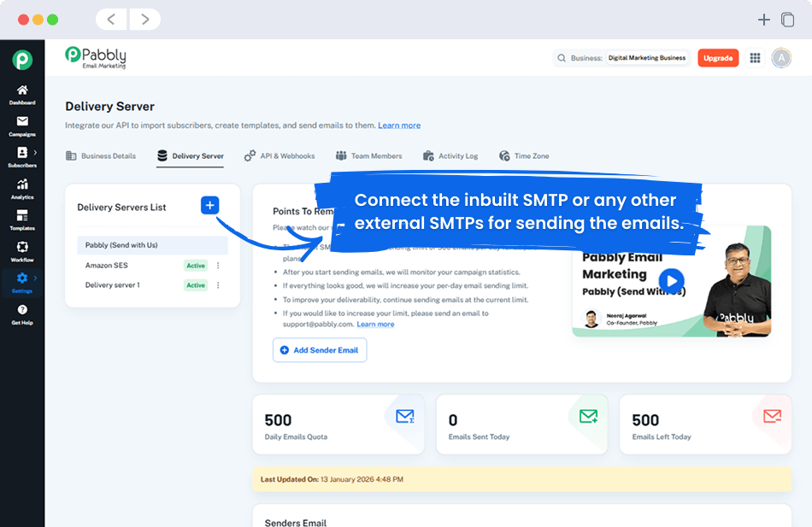Open the Analytics section in the sidebar
Image resolution: width=812 pixels, height=527 pixels.
click(22, 187)
